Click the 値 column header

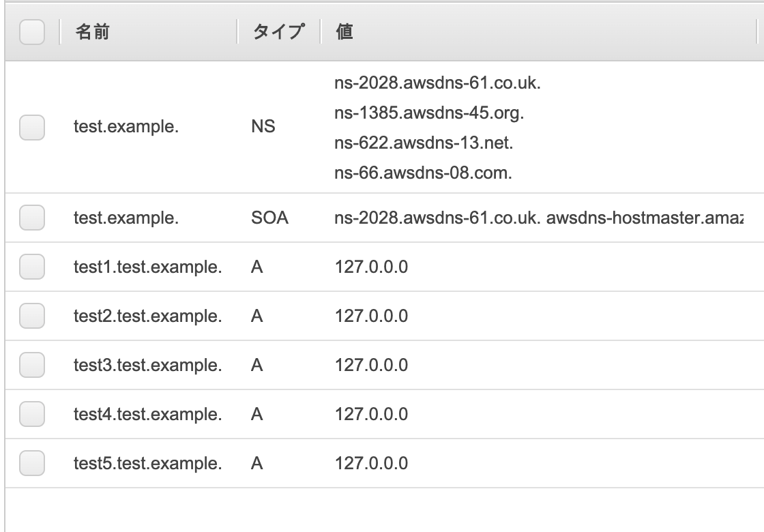coord(344,31)
